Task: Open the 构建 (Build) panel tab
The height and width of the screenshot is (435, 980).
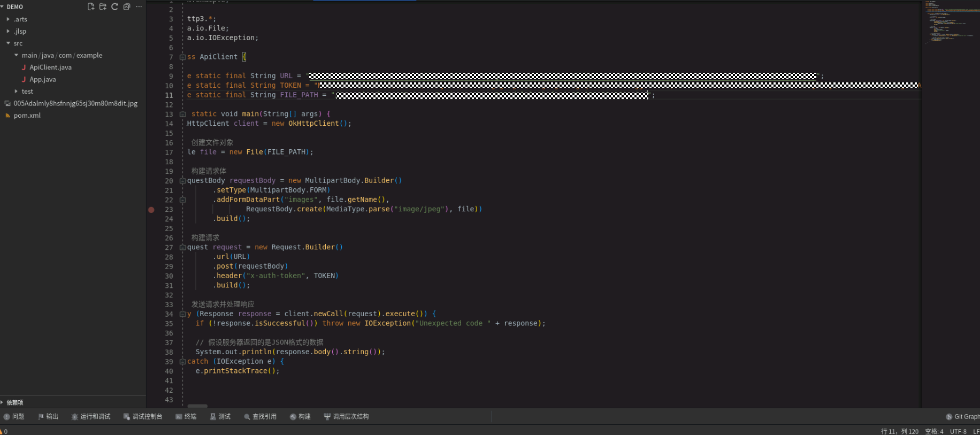Action: click(x=301, y=417)
